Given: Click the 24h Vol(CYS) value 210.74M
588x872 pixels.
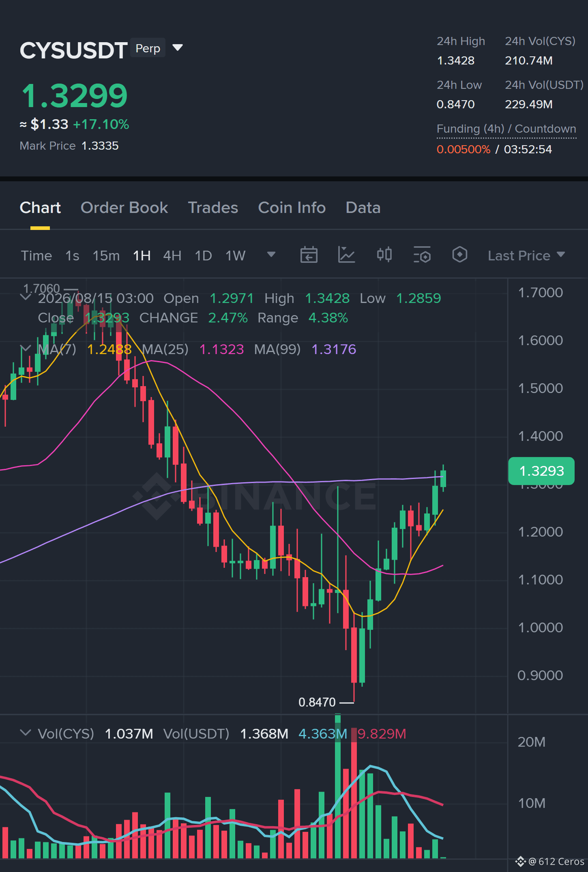Looking at the screenshot, I should pos(529,60).
